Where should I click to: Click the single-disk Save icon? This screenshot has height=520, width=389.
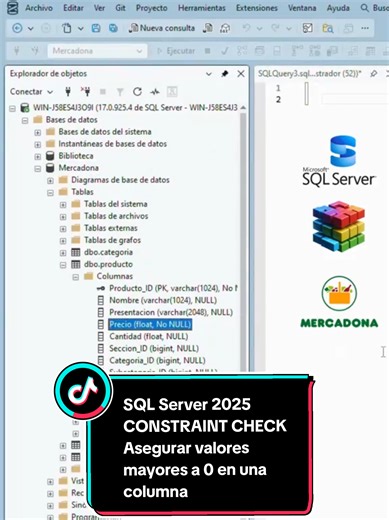click(96, 28)
